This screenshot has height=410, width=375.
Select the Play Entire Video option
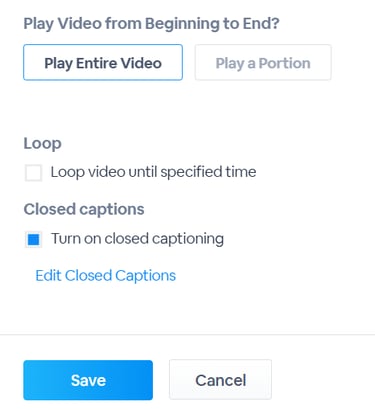pos(103,62)
